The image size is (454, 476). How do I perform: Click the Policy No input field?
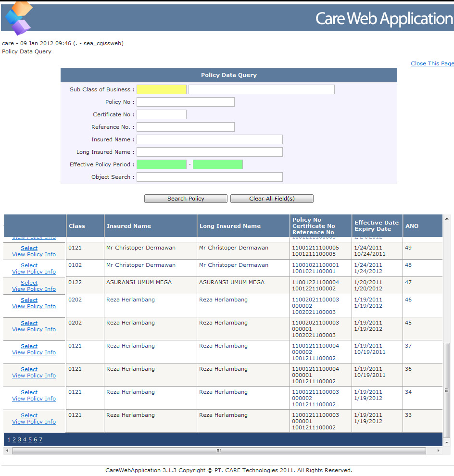tap(185, 102)
